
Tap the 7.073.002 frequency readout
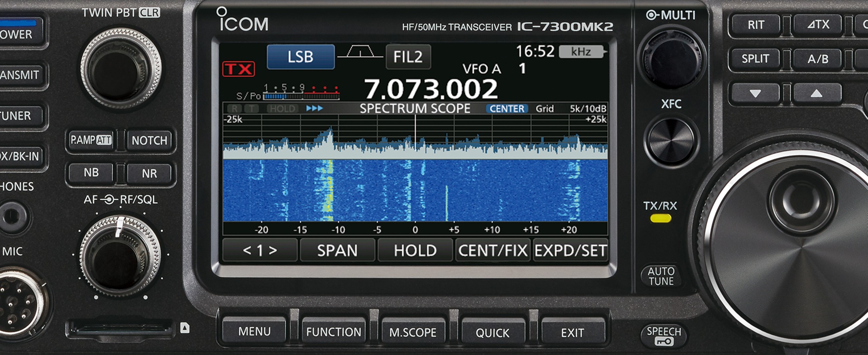pos(430,89)
